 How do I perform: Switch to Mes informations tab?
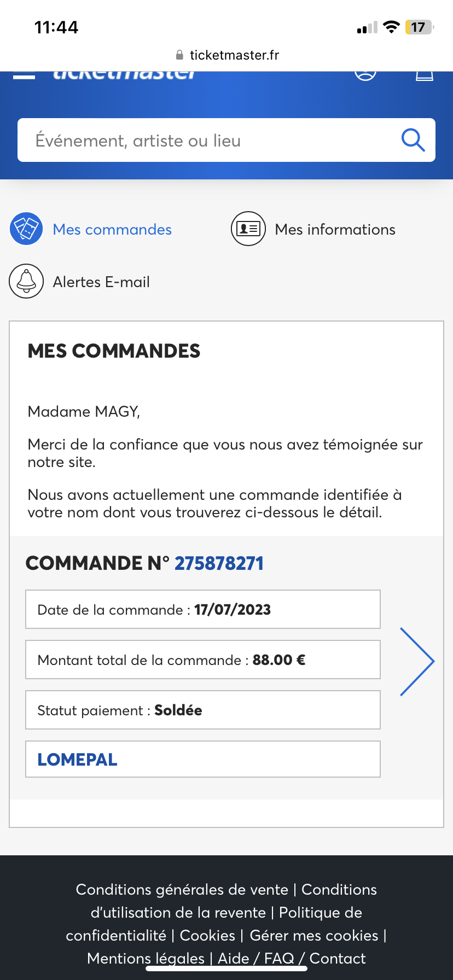pyautogui.click(x=335, y=230)
